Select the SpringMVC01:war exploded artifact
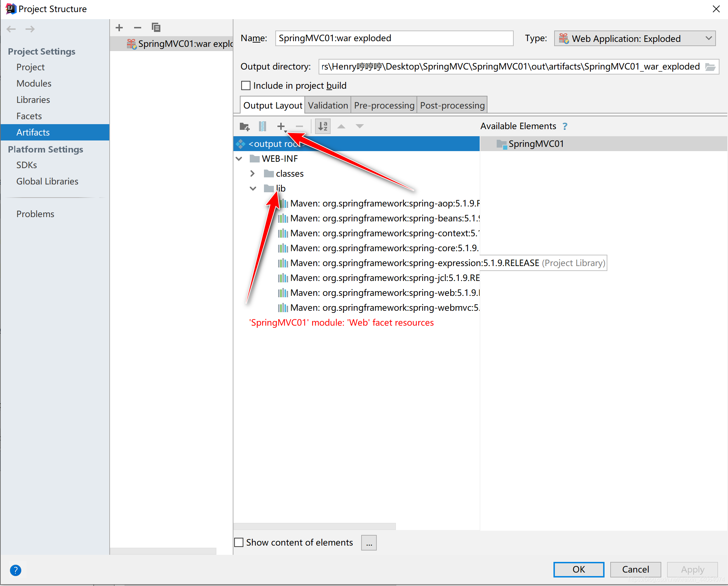This screenshot has width=728, height=586. (x=172, y=44)
